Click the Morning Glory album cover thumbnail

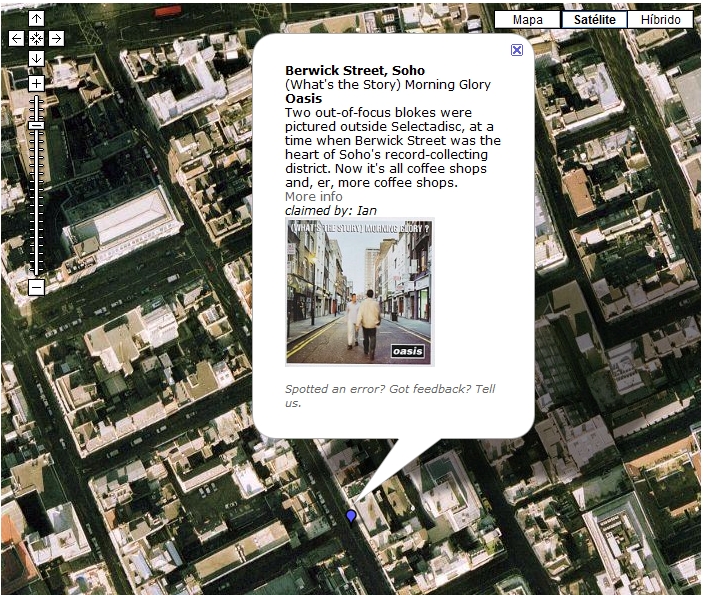(x=360, y=292)
